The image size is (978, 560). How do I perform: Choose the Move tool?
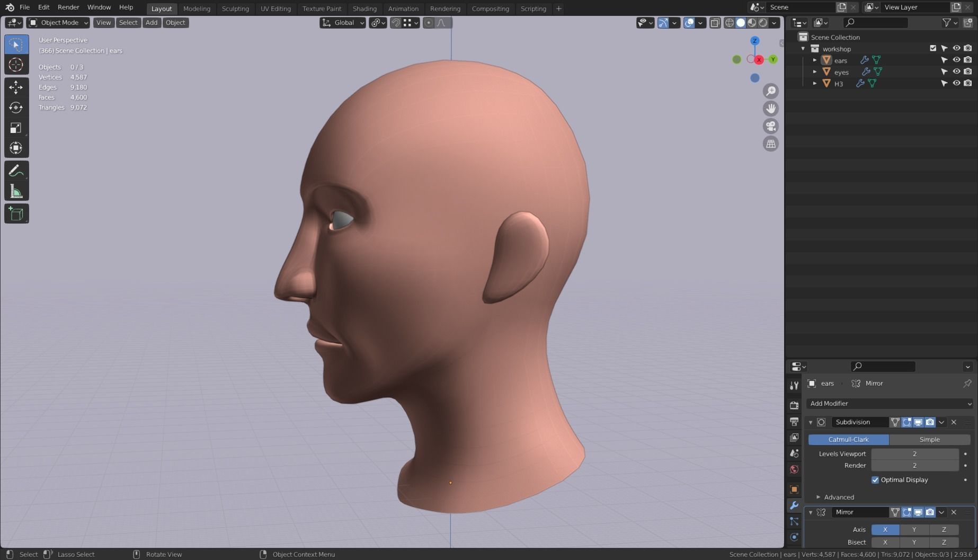tap(16, 87)
